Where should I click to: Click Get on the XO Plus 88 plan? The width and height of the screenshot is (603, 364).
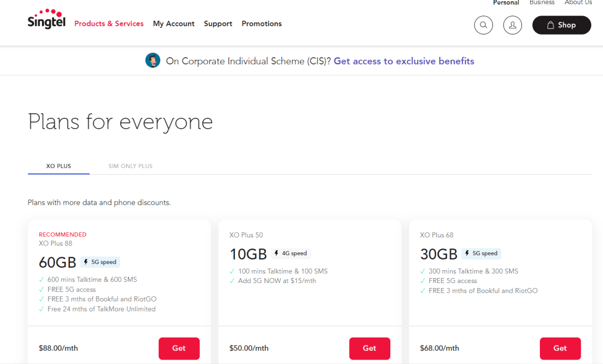tap(179, 348)
